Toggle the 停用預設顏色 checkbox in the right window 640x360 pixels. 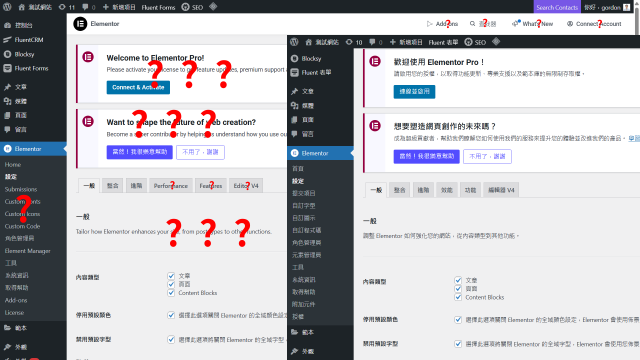pos(458,320)
